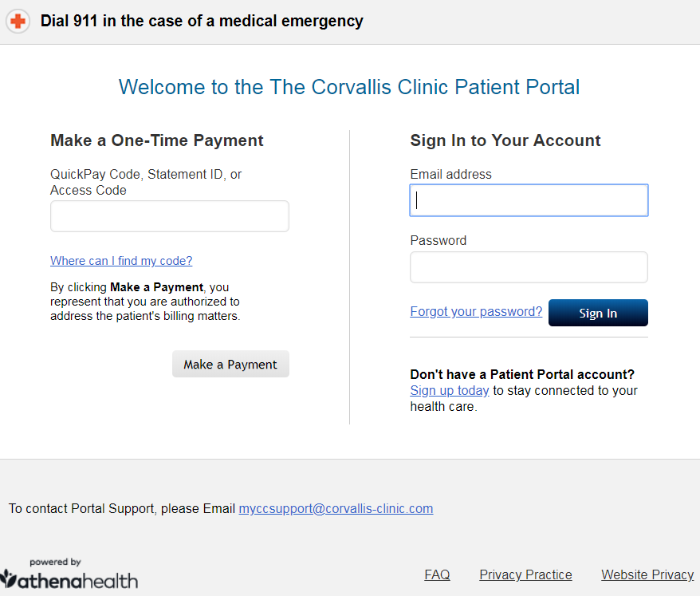Click the Welcome to Corvallis Clinic heading
The image size is (700, 596).
tap(349, 87)
